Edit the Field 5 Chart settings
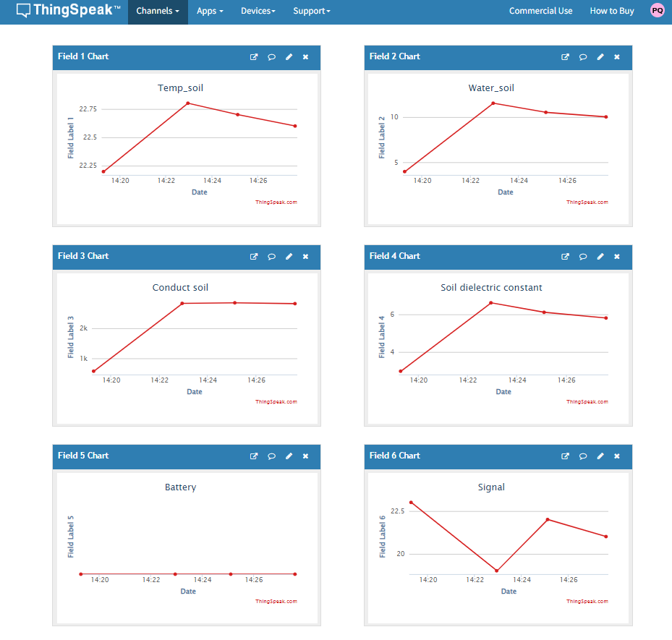Viewport: 672px width, 640px height. click(x=289, y=456)
